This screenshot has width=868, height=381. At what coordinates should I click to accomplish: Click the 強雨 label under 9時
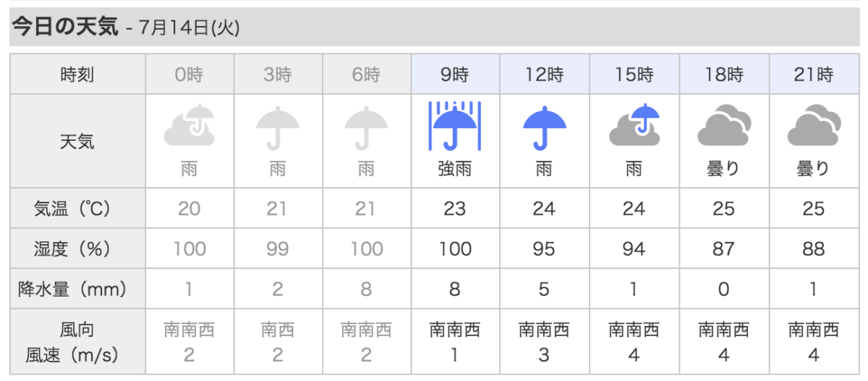coord(455,169)
